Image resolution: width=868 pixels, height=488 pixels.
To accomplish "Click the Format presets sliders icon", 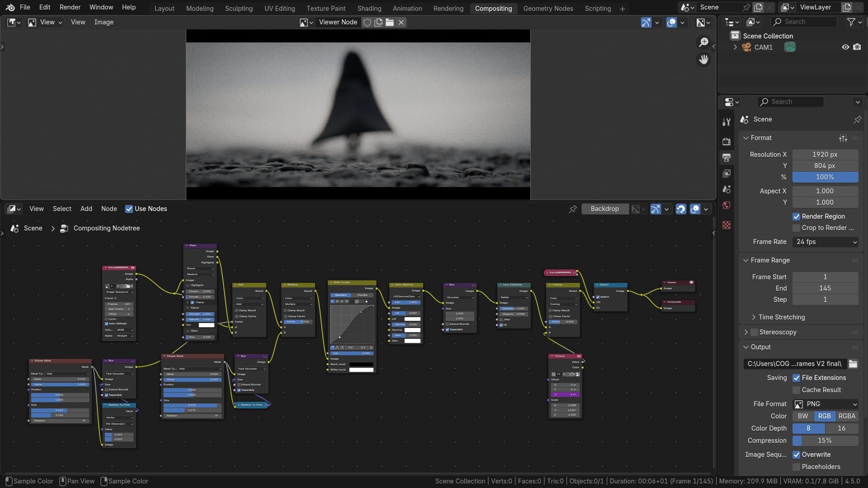I will coord(843,138).
